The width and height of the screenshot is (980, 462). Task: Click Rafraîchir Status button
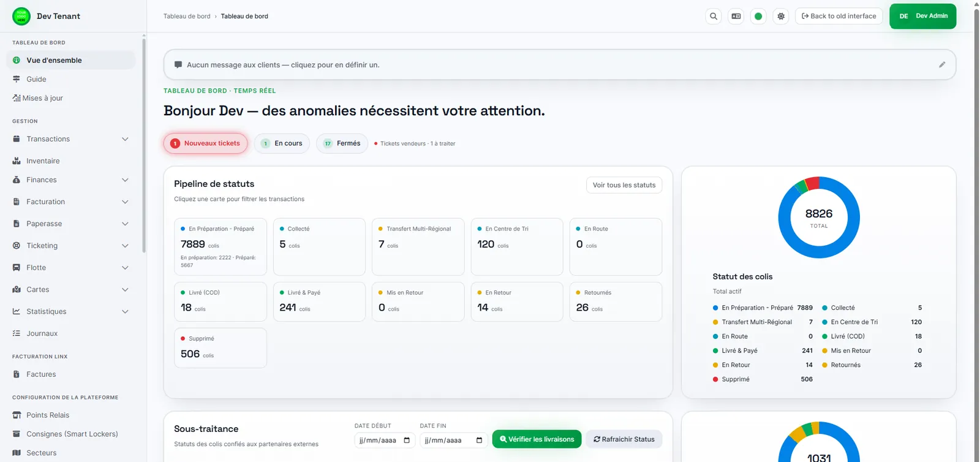click(624, 439)
